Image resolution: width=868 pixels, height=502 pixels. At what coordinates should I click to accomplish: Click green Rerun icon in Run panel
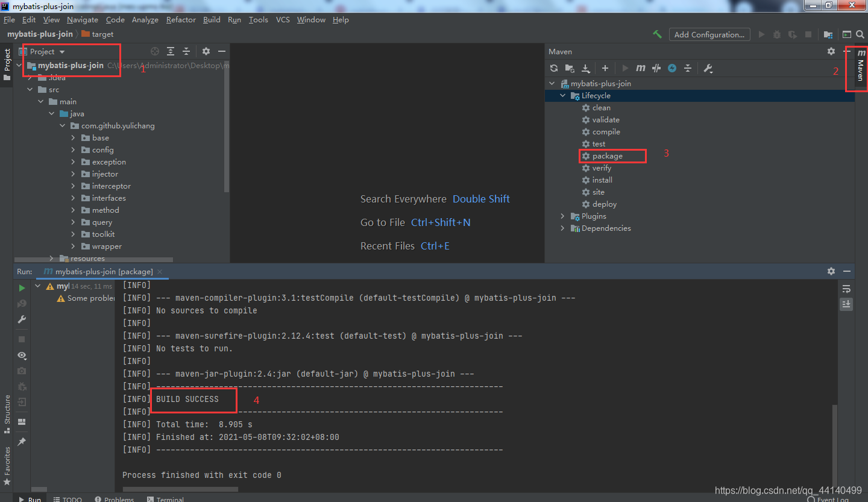[x=22, y=288]
